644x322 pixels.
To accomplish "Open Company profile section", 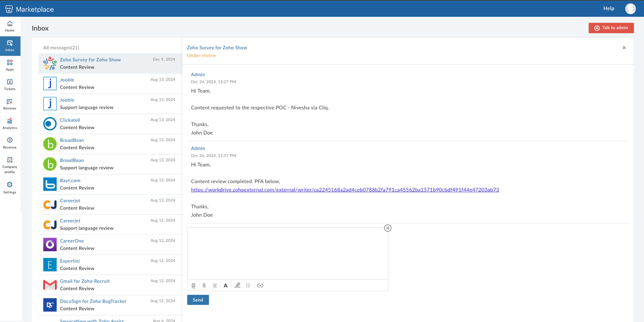I will click(x=10, y=165).
